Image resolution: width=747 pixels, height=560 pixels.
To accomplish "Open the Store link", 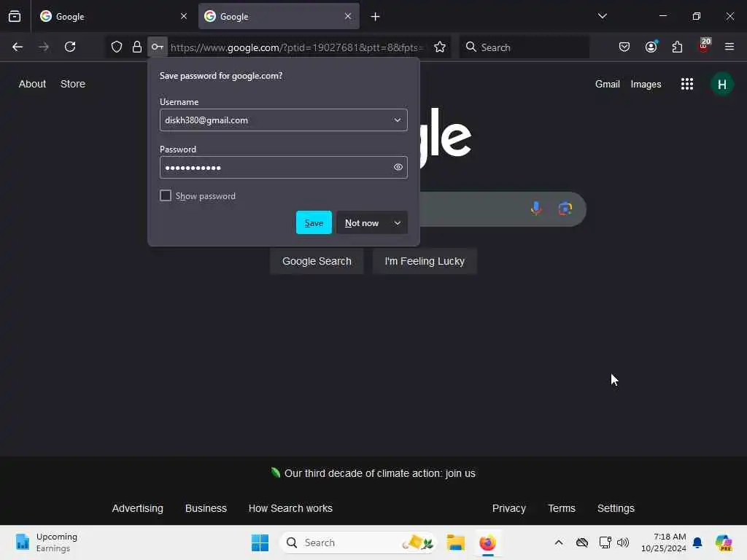I will (x=73, y=84).
